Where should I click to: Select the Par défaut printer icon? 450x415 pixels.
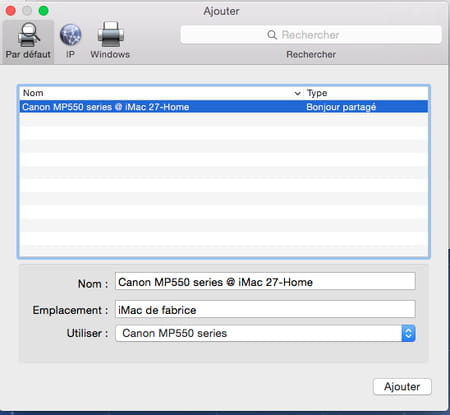click(28, 35)
